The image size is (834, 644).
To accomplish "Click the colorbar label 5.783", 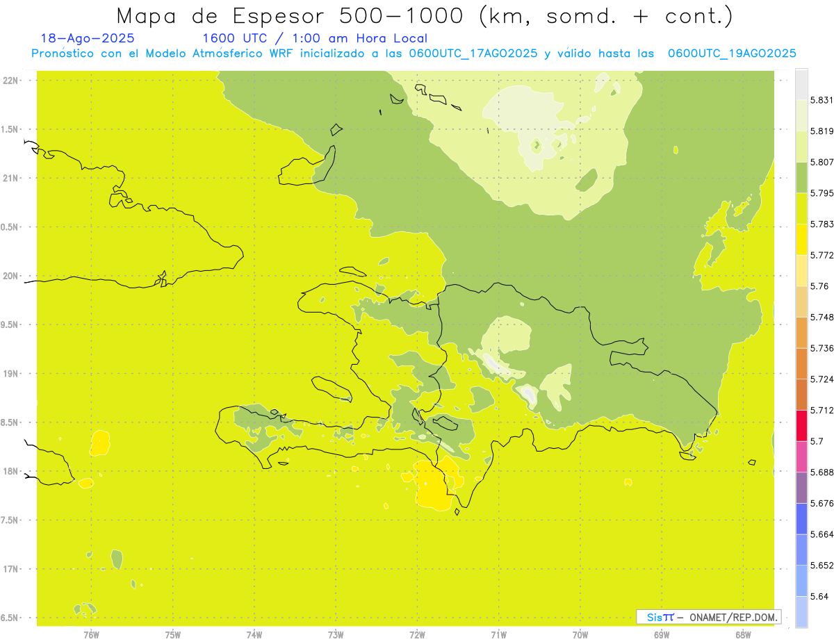I will [821, 224].
